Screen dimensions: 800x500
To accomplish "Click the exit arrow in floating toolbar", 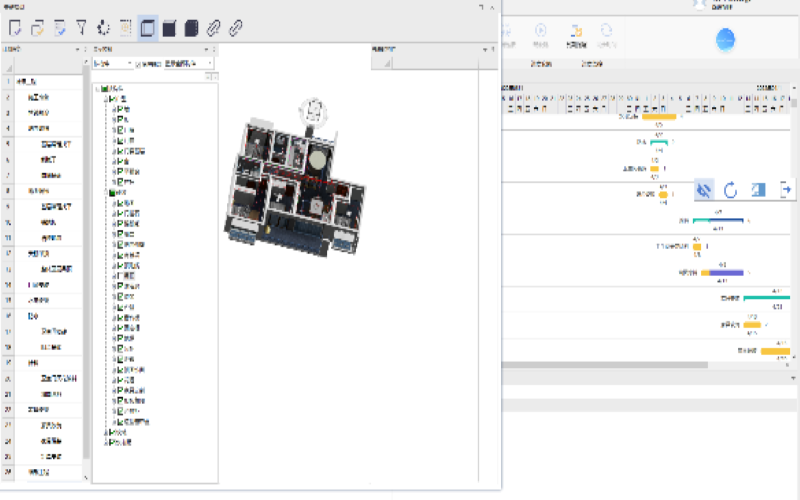I will point(786,190).
